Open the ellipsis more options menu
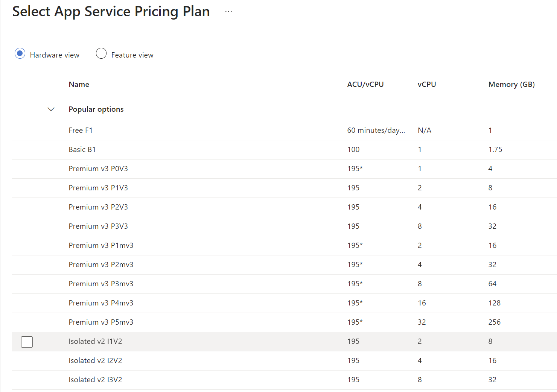557x392 pixels. click(x=228, y=12)
